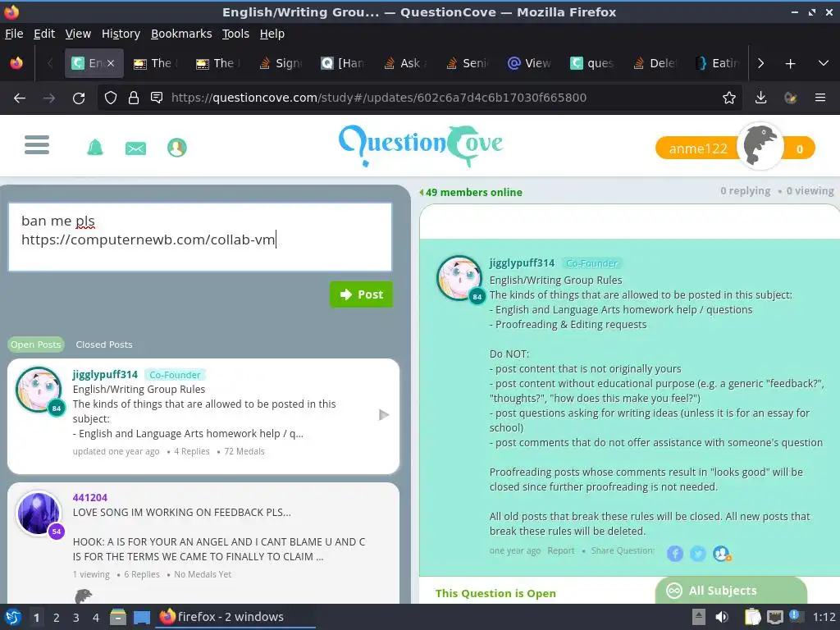Switch to the View tab
The height and width of the screenshot is (630, 840).
click(x=531, y=63)
